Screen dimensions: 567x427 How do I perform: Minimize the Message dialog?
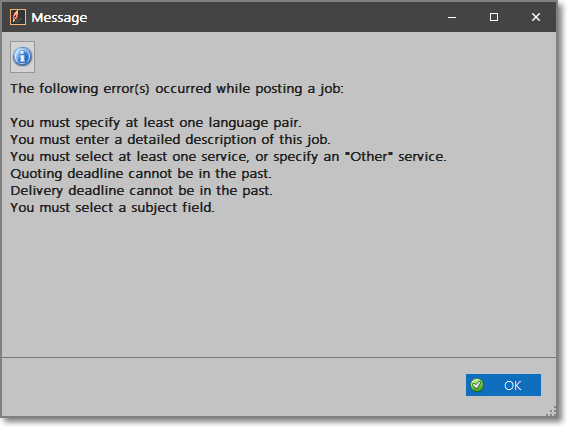pos(452,17)
